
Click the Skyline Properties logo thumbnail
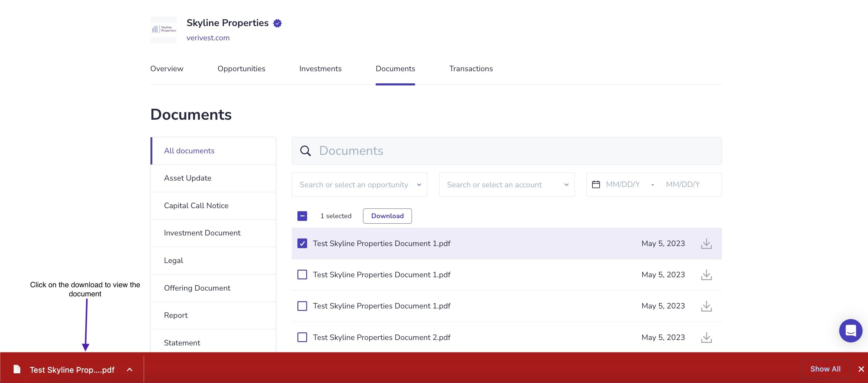[x=164, y=30]
